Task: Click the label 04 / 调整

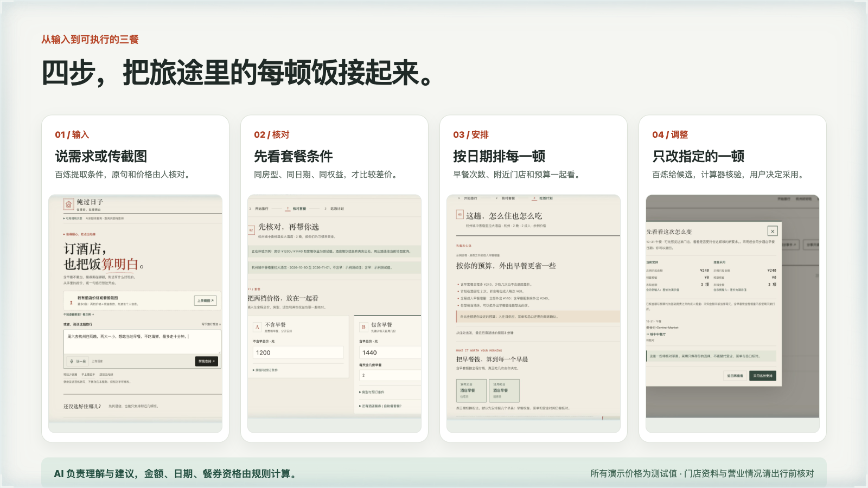Action: click(670, 134)
